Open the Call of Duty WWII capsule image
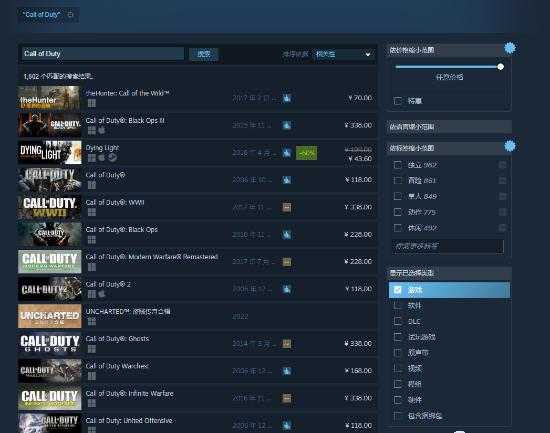The width and height of the screenshot is (550, 433). pyautogui.click(x=50, y=207)
